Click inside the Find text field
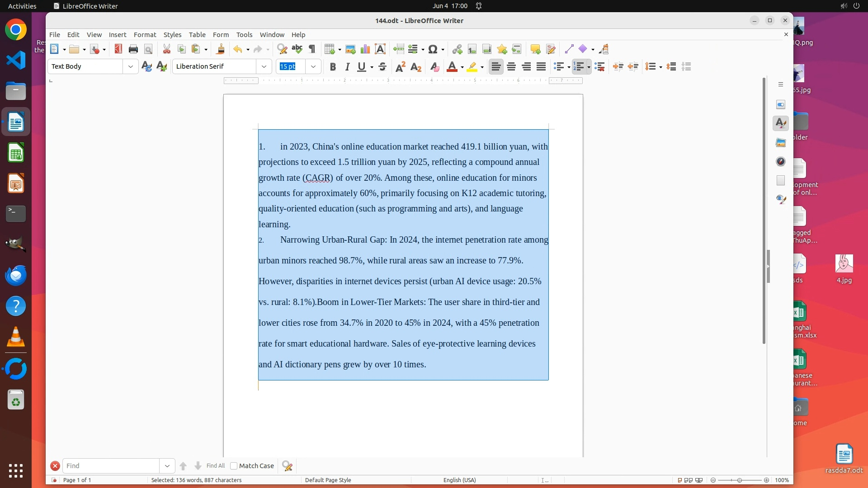The width and height of the screenshot is (868, 488). tap(111, 466)
